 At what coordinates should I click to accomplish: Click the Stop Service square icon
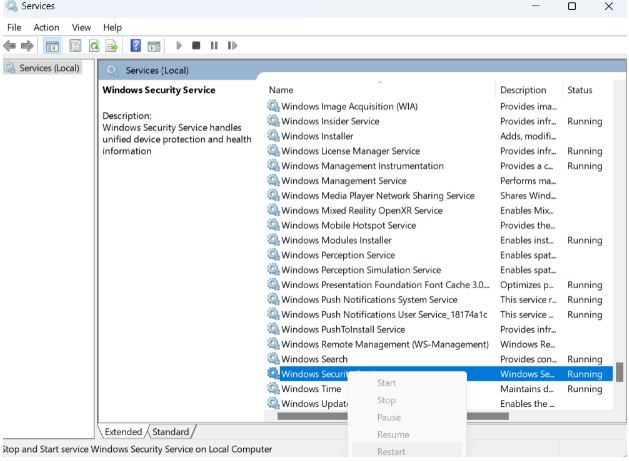[x=196, y=45]
